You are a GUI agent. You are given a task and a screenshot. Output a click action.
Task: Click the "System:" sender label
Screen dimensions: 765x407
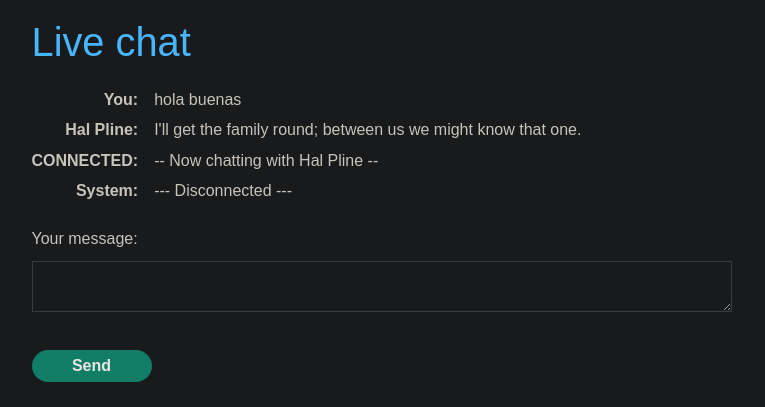point(107,190)
